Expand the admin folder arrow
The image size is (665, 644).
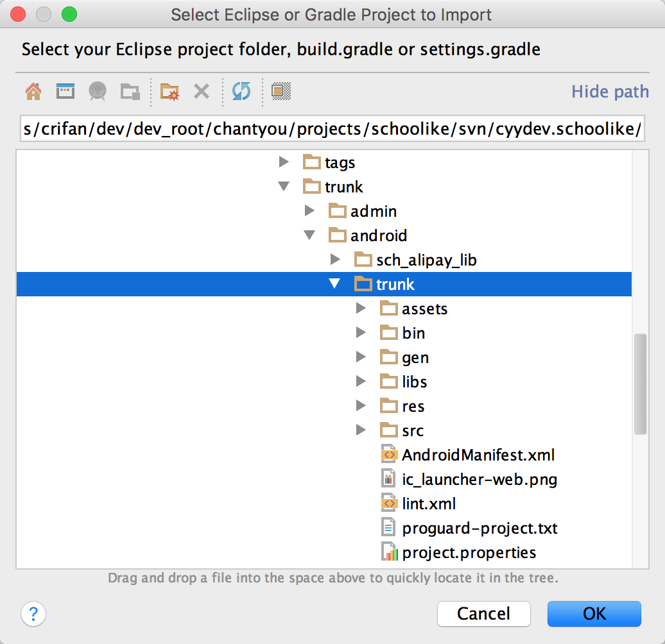309,211
